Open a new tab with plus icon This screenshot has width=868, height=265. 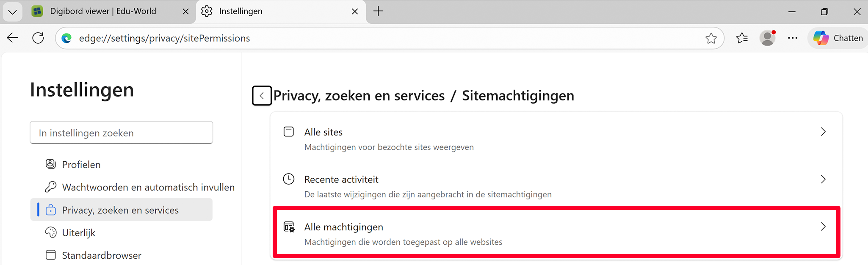[x=378, y=11]
